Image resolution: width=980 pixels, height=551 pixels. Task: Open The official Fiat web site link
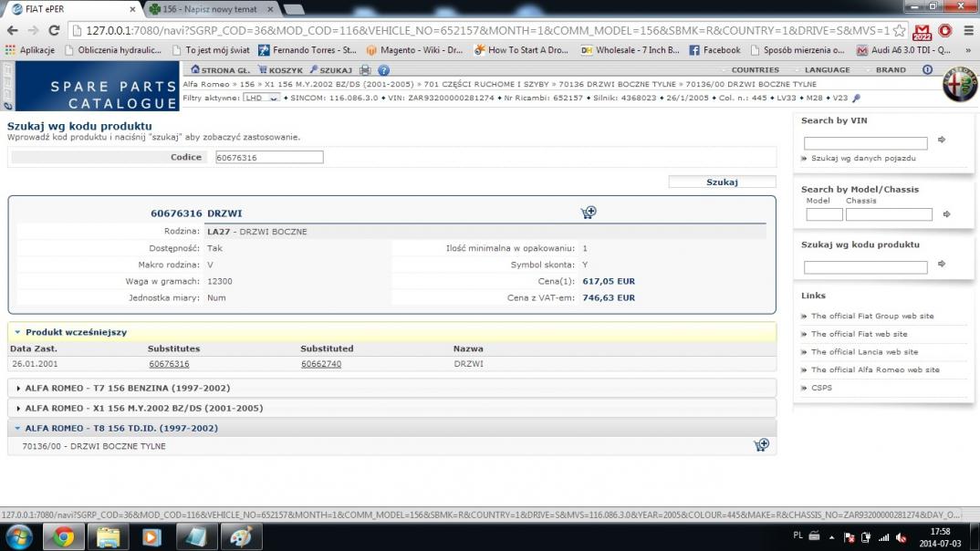coord(859,334)
